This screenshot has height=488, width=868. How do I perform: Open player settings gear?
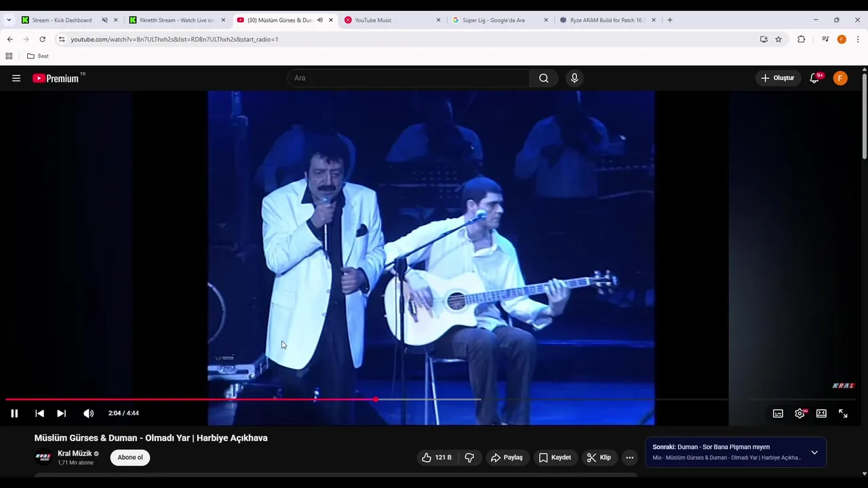[x=800, y=413]
